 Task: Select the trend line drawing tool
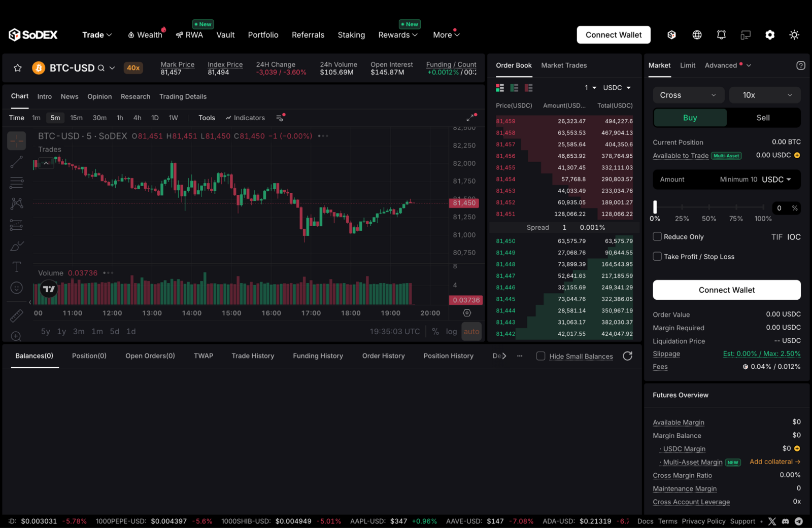point(16,162)
